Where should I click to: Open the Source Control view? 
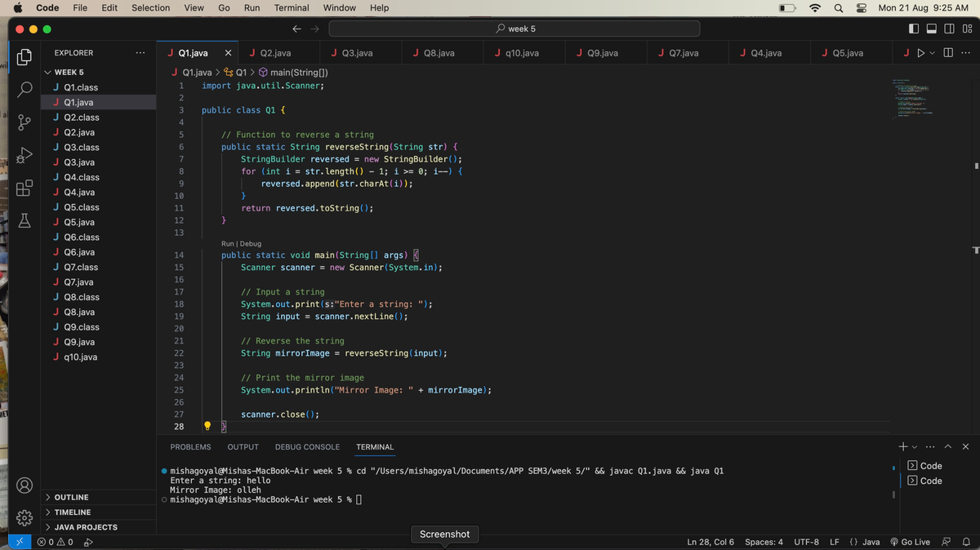24,121
